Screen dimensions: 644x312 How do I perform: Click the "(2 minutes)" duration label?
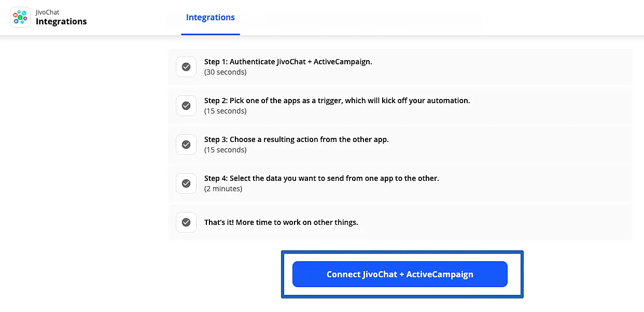[x=223, y=189]
